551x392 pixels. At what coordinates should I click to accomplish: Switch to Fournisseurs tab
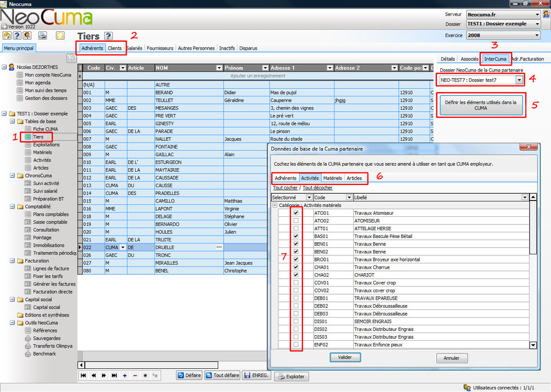160,48
